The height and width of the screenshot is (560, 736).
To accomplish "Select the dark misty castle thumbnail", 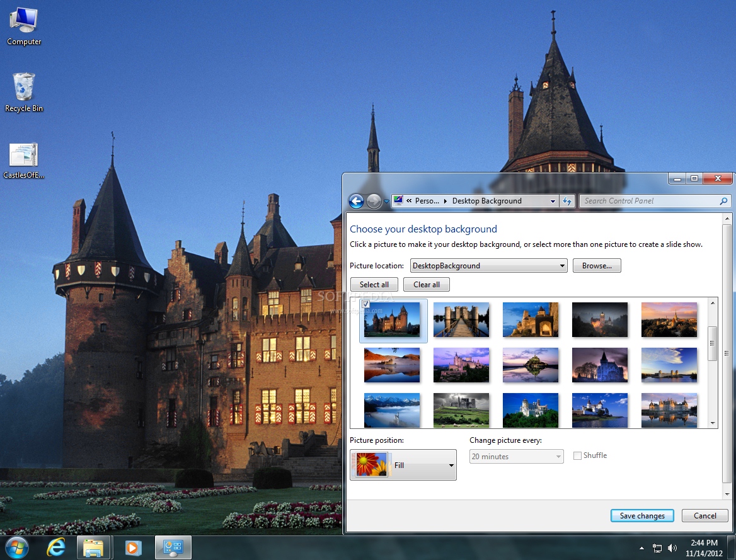I will (x=600, y=319).
